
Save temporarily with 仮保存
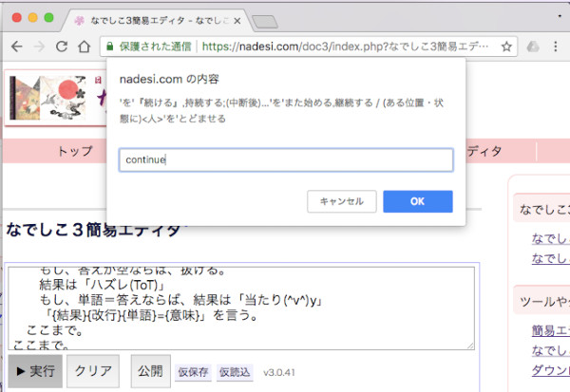pos(193,372)
